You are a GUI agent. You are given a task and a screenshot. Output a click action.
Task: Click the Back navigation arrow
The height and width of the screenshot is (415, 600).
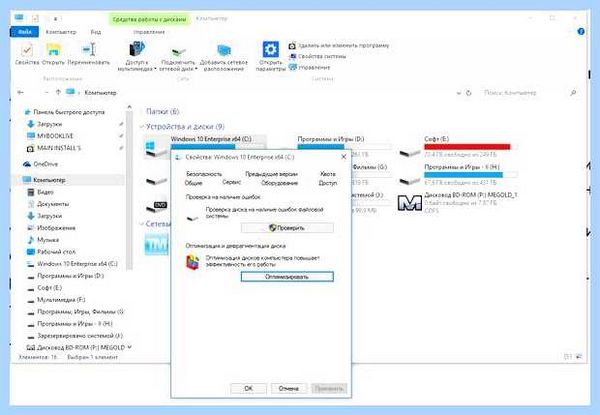point(21,93)
